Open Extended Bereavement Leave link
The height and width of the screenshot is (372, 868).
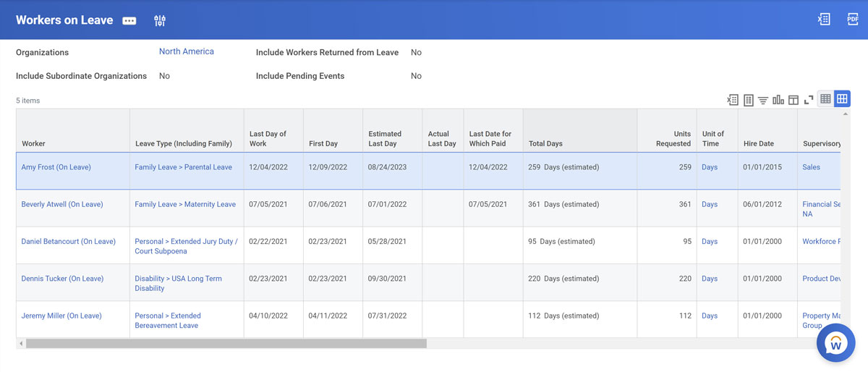pos(168,321)
